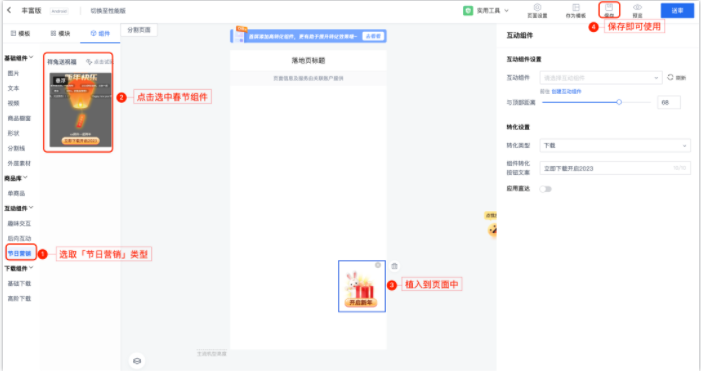Select the spring festival lantern component thumbnail
Image resolution: width=701 pixels, height=371 pixels.
[x=80, y=110]
